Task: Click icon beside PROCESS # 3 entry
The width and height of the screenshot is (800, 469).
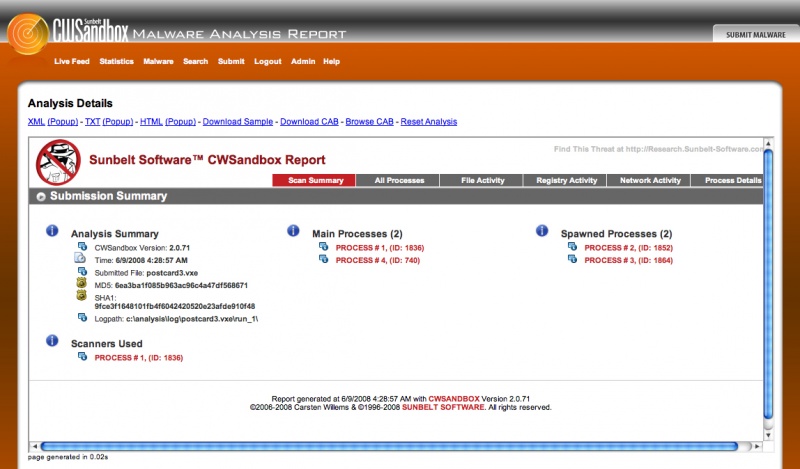Action: 572,259
